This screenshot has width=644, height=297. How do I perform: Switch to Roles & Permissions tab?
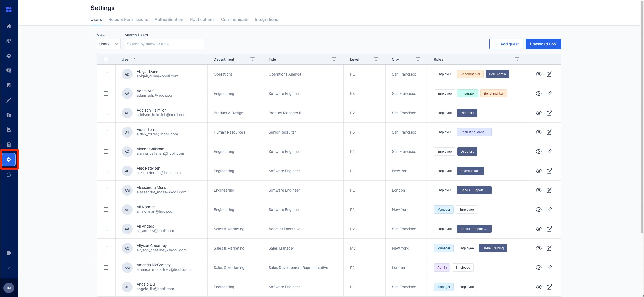[x=128, y=19]
